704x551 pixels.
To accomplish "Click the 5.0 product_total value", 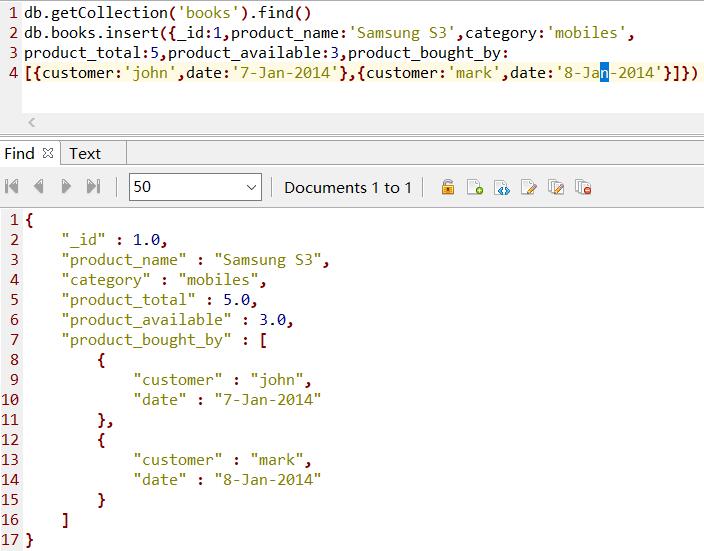I will tap(237, 300).
